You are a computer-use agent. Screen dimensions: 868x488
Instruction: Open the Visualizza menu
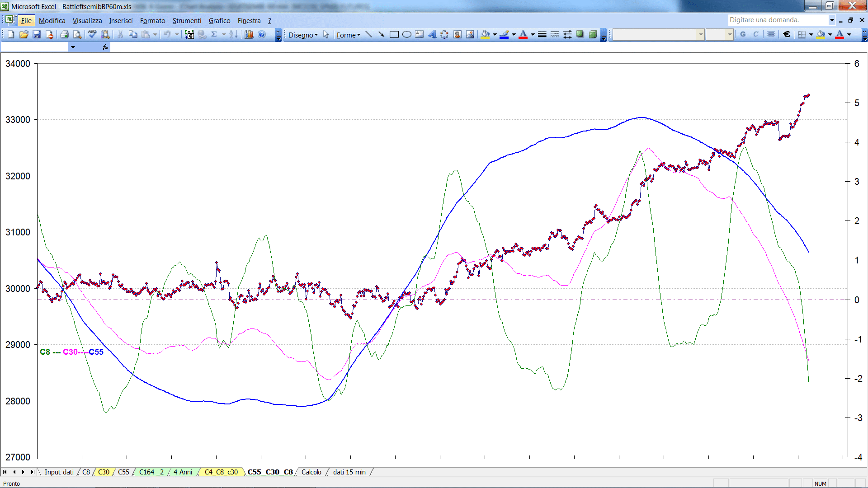pos(87,20)
